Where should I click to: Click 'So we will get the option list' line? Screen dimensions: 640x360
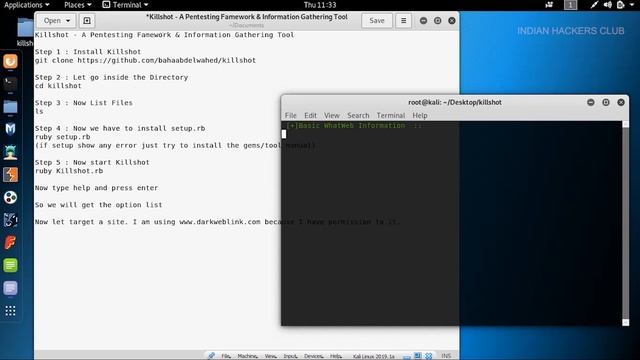coord(98,205)
